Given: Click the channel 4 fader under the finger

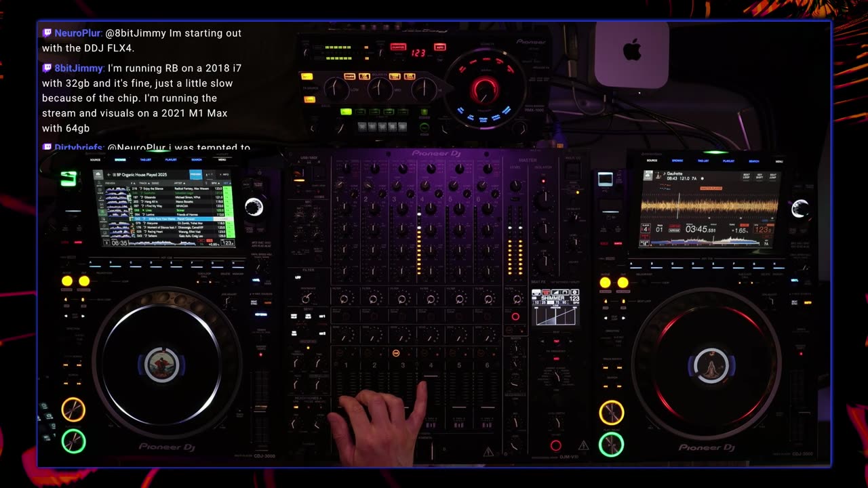Looking at the screenshot, I should click(x=431, y=376).
